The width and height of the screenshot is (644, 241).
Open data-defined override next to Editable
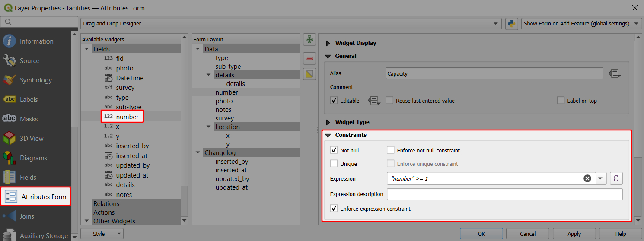374,101
